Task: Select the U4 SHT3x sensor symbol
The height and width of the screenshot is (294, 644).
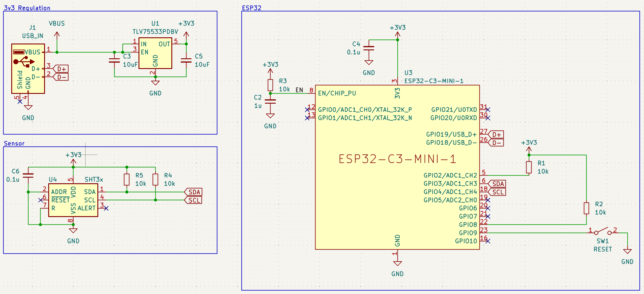Action: [x=73, y=200]
